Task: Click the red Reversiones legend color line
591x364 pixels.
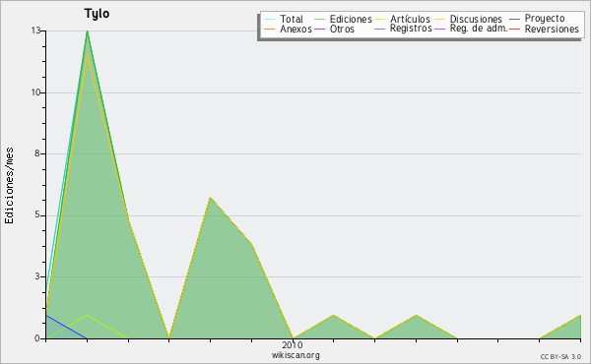Action: click(x=514, y=29)
